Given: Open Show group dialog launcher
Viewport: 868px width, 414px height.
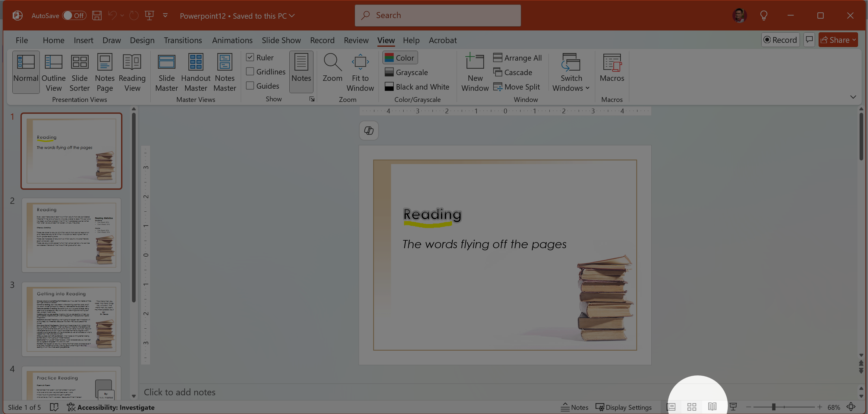Looking at the screenshot, I should (x=312, y=99).
